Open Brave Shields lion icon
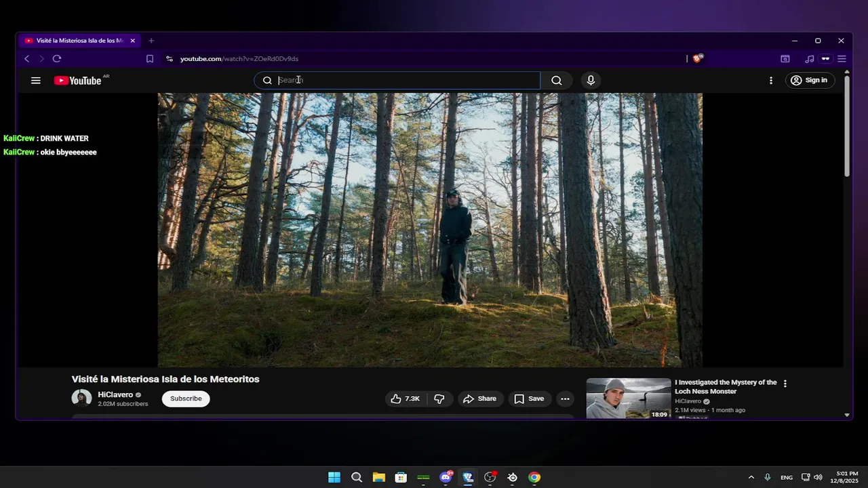The width and height of the screenshot is (868, 488). [698, 58]
